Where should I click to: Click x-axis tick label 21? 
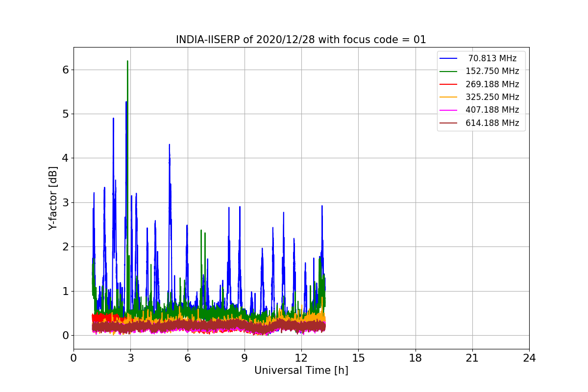click(472, 358)
